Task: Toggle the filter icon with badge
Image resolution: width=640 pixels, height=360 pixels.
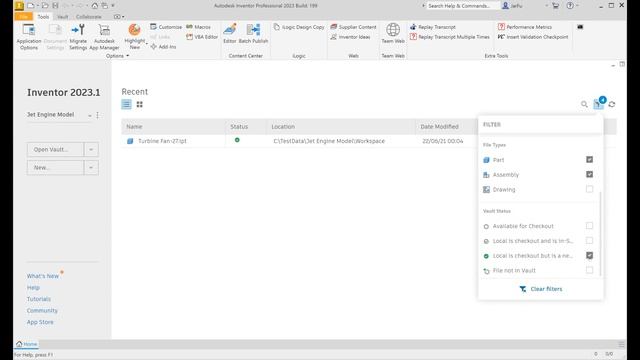Action: [599, 104]
